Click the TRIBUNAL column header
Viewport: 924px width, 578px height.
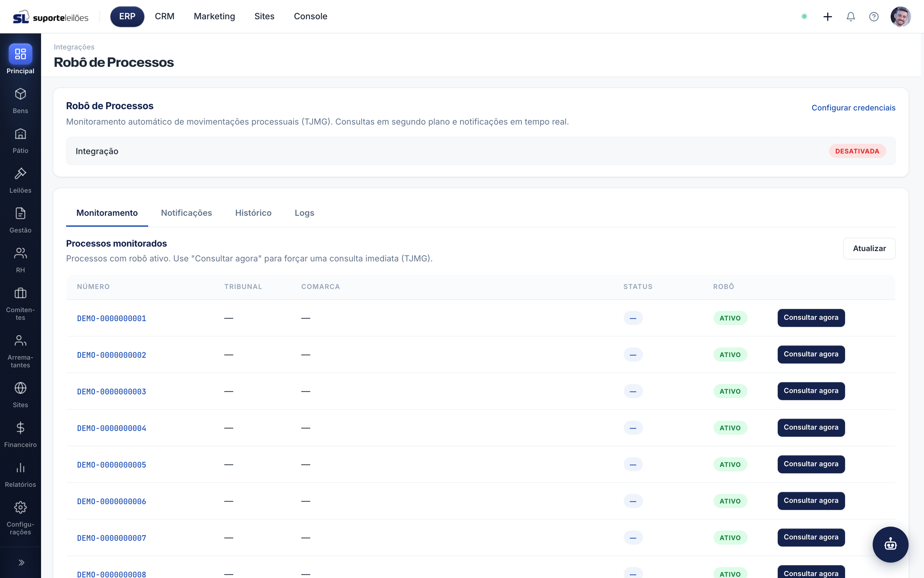243,287
